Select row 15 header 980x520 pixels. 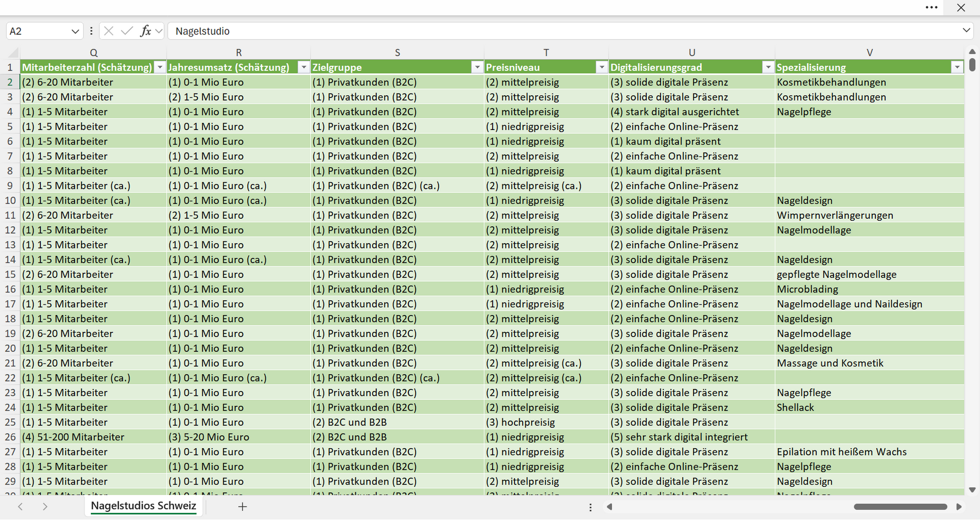click(x=10, y=274)
